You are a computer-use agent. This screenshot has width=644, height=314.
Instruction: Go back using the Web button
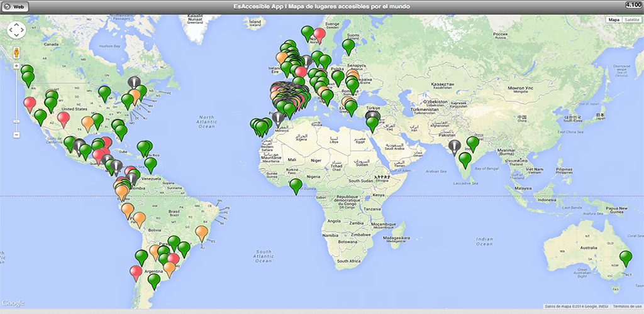[x=15, y=6]
